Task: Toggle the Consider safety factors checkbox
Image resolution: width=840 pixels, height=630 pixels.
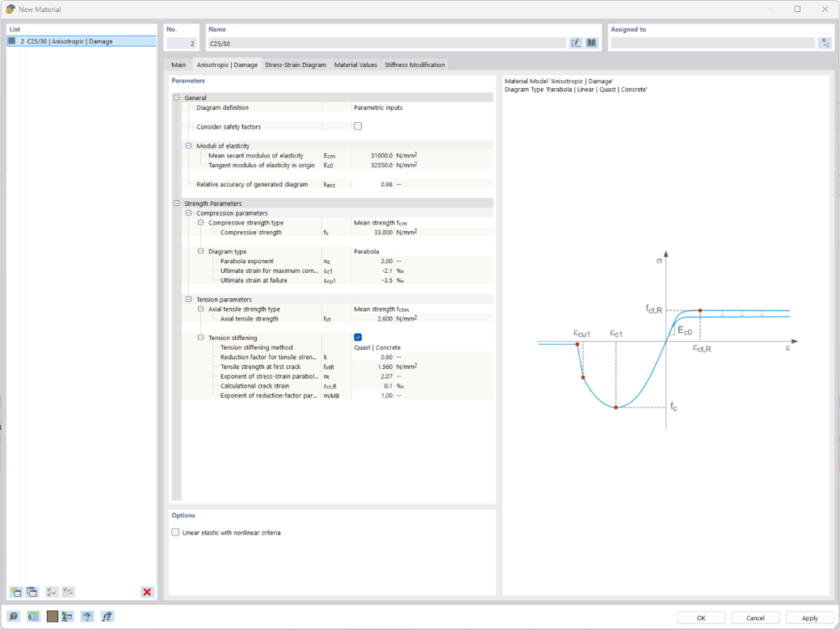Action: click(x=358, y=127)
